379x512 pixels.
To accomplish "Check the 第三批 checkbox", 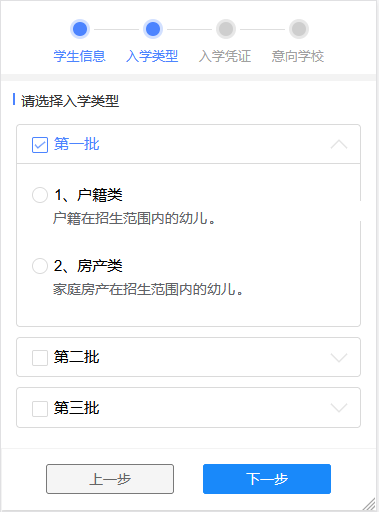I will [40, 408].
